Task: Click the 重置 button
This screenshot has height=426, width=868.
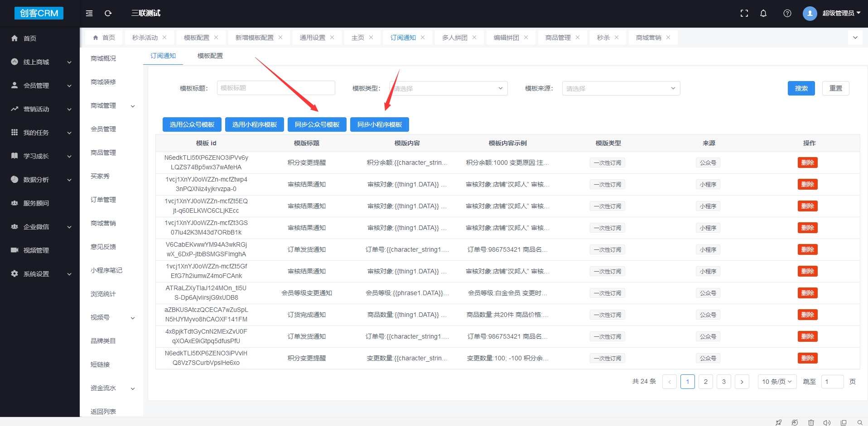Action: tap(836, 88)
